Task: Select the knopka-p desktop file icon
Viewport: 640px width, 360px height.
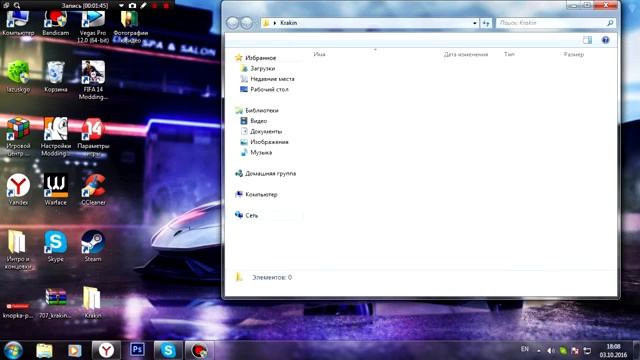Action: click(x=18, y=310)
